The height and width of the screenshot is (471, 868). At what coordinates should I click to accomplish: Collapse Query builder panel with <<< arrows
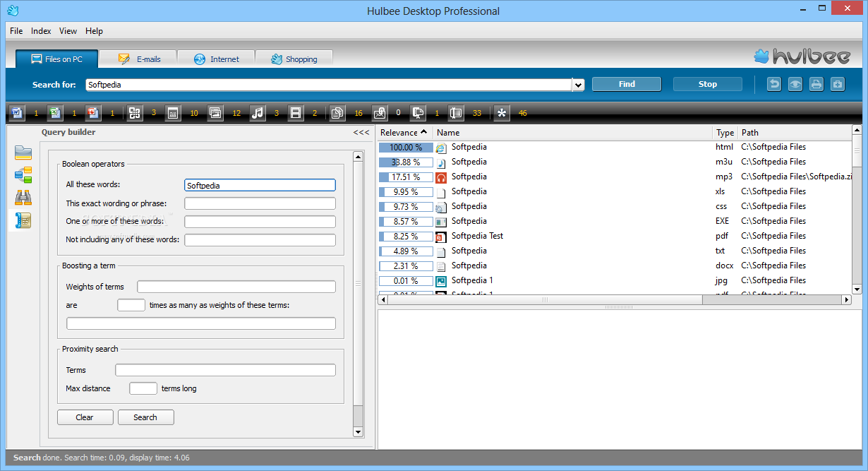[361, 132]
